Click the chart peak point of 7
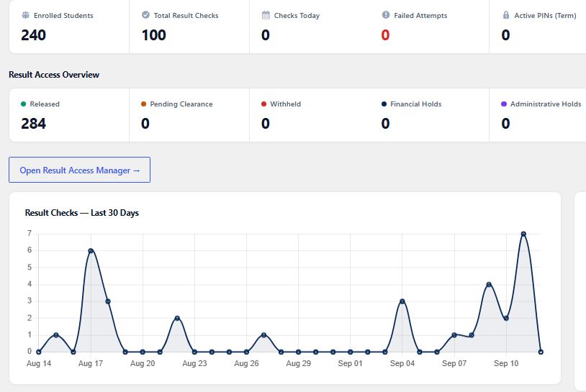Viewport: 586px width, 392px height. click(x=523, y=234)
